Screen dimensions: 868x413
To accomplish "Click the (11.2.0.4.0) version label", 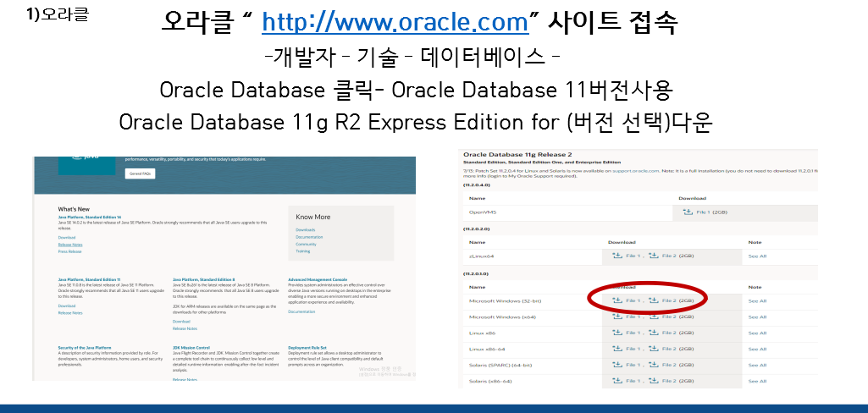I will [x=477, y=184].
